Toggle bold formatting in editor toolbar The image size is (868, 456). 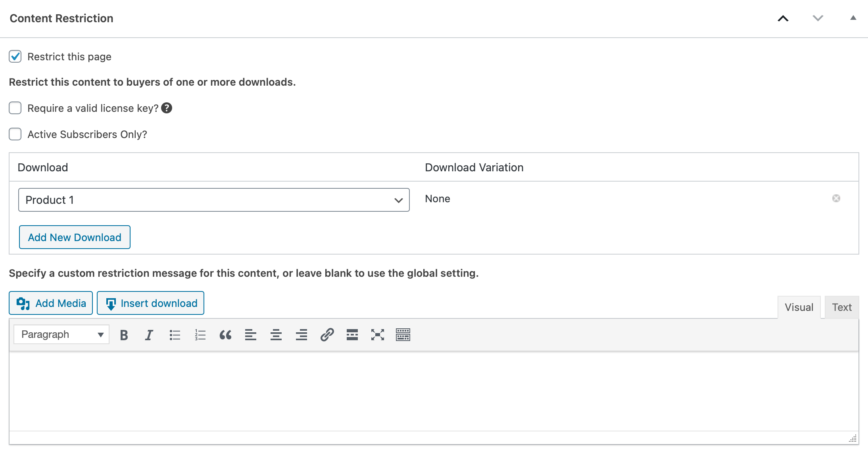(x=124, y=335)
